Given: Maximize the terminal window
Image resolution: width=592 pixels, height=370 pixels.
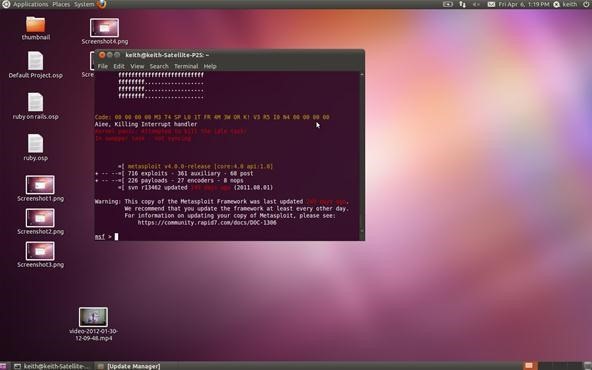Looking at the screenshot, I should coord(117,55).
